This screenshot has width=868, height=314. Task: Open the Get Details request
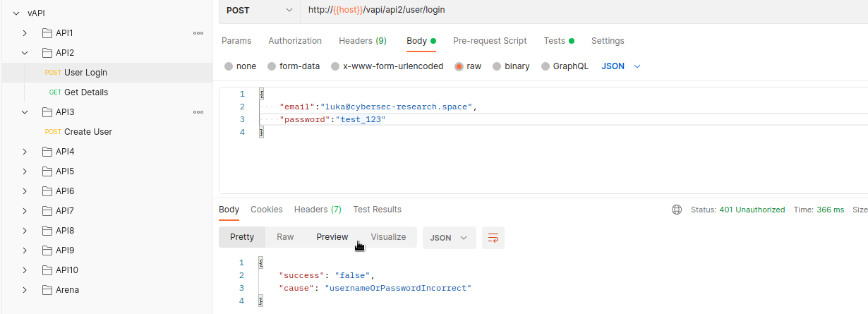(85, 92)
